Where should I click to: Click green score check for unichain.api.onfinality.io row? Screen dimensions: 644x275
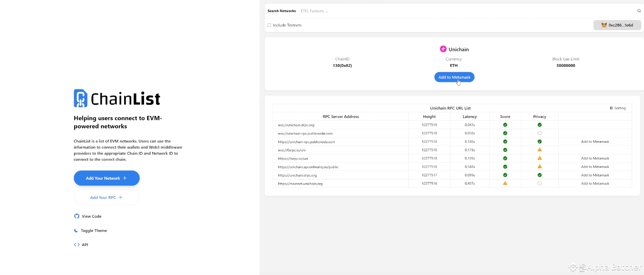(505, 166)
